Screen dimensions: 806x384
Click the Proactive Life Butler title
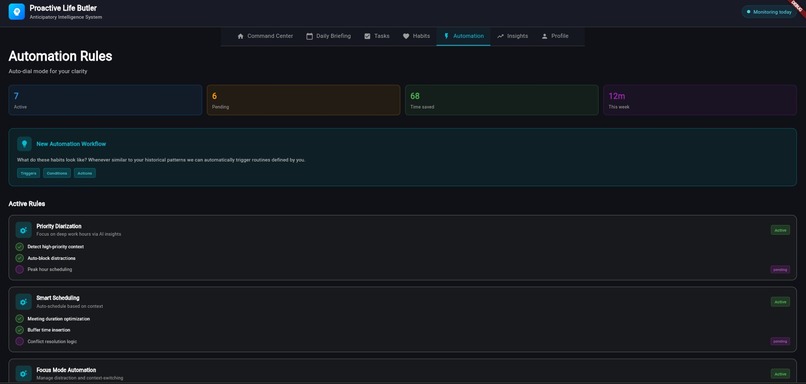click(x=63, y=8)
